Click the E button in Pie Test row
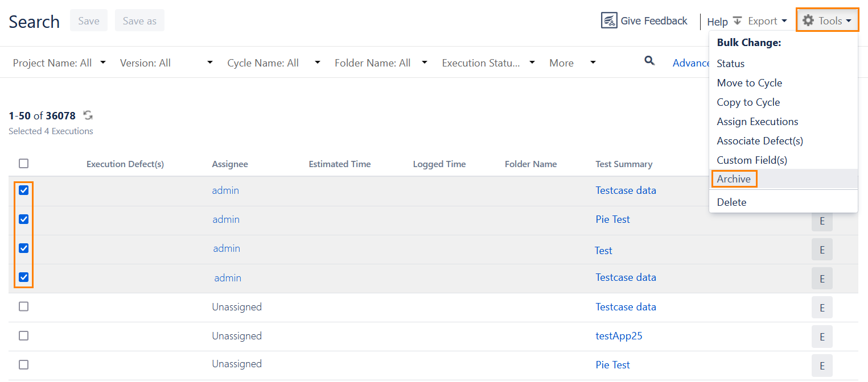868x382 pixels. pyautogui.click(x=821, y=221)
